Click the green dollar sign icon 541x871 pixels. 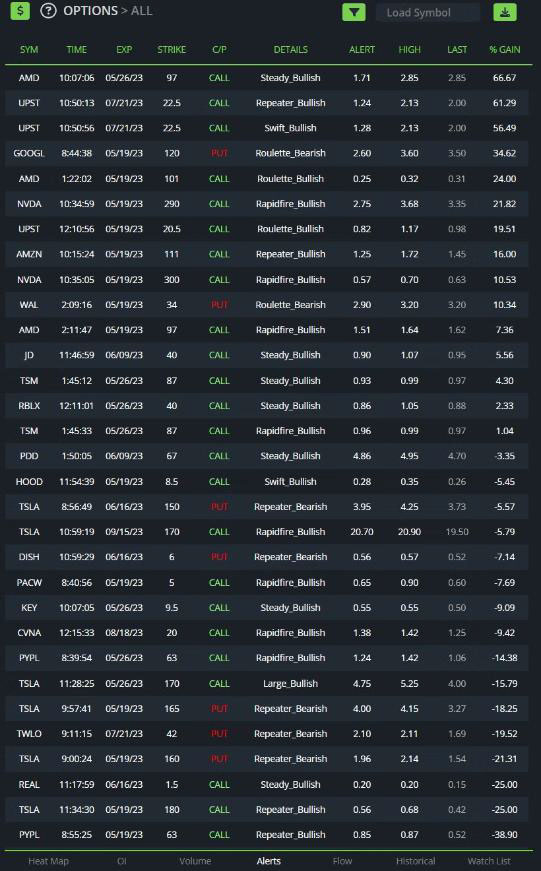coord(20,11)
